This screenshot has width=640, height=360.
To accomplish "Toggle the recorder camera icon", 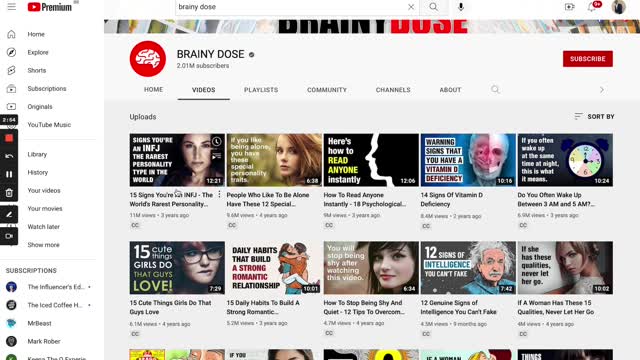I will click(9, 236).
